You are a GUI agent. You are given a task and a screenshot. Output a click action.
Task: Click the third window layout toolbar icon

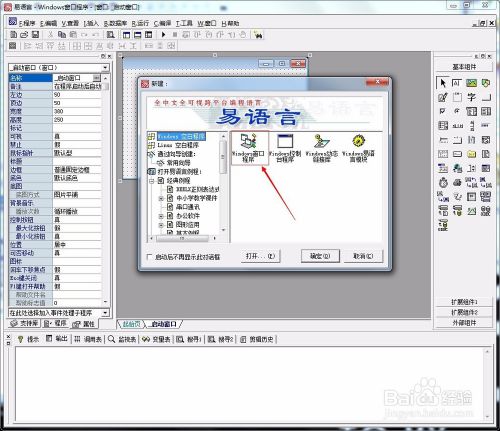pos(149,35)
